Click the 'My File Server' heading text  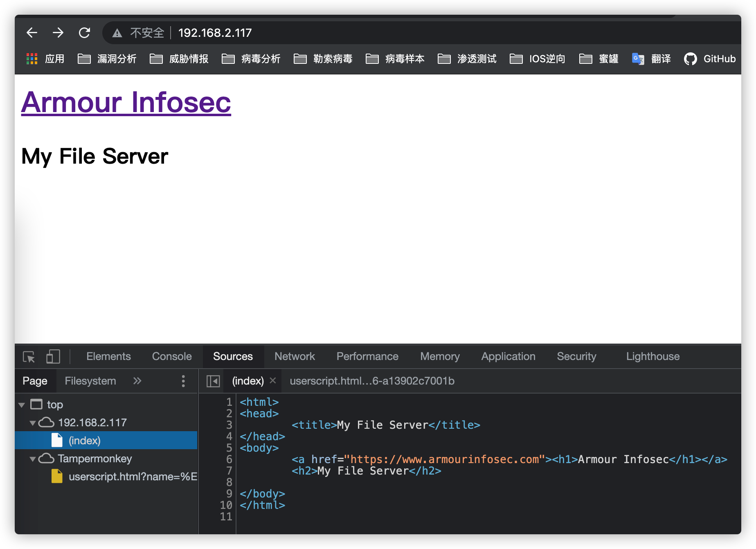(x=94, y=156)
